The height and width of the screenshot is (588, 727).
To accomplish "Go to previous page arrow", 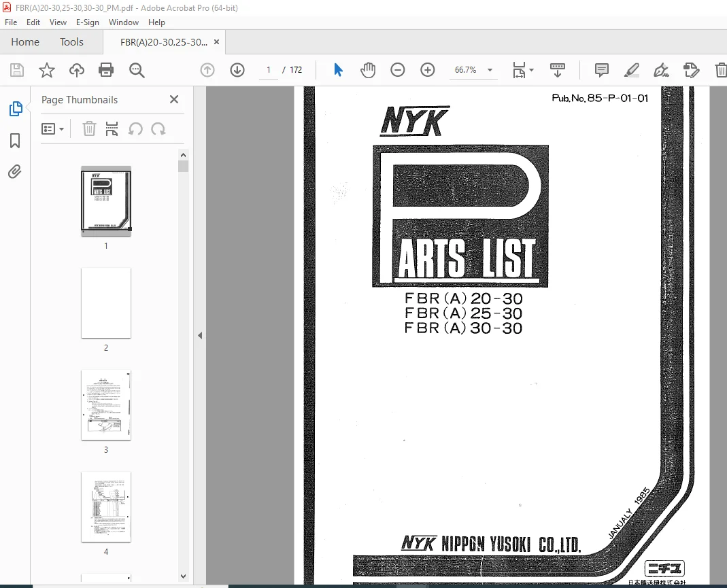I will pos(207,70).
